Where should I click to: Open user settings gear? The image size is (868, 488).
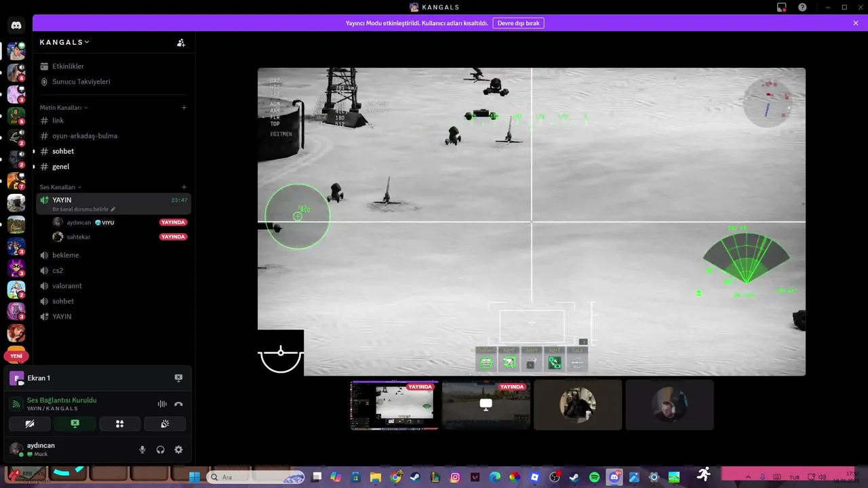(x=178, y=449)
